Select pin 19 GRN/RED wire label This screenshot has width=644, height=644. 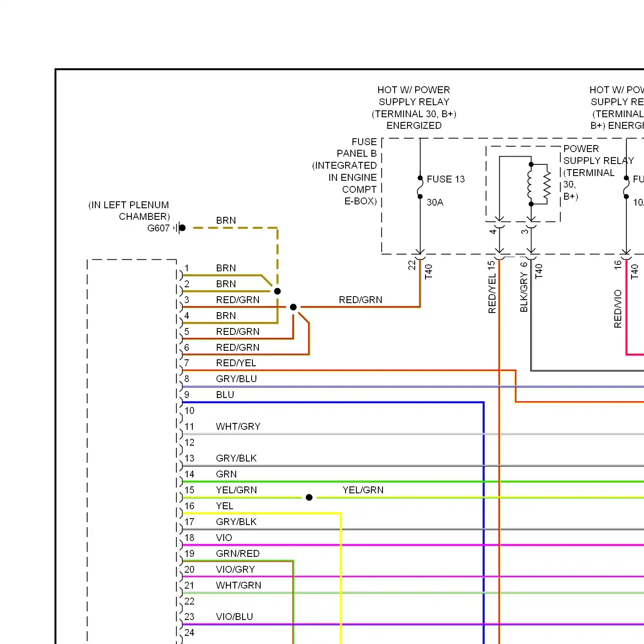pyautogui.click(x=238, y=553)
